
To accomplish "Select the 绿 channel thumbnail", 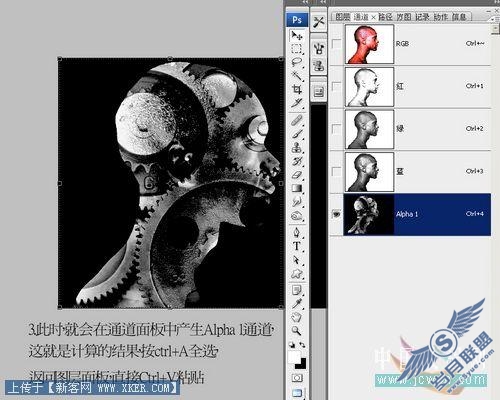I will (369, 129).
